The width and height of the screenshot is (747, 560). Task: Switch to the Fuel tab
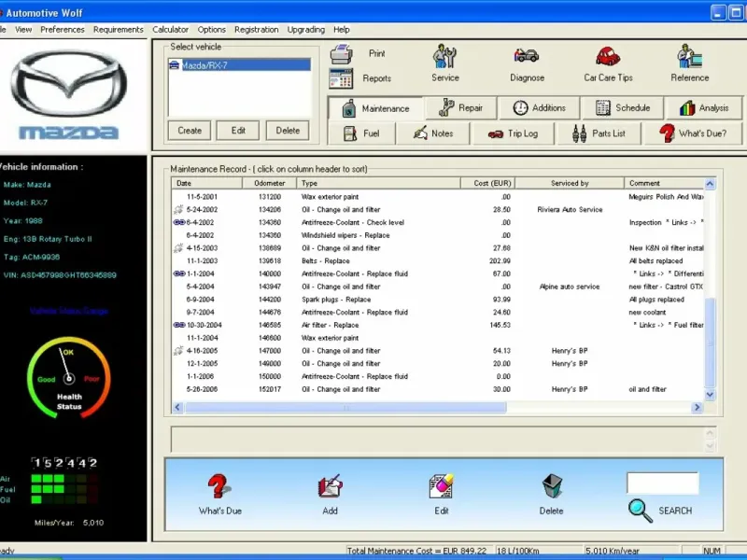click(361, 133)
